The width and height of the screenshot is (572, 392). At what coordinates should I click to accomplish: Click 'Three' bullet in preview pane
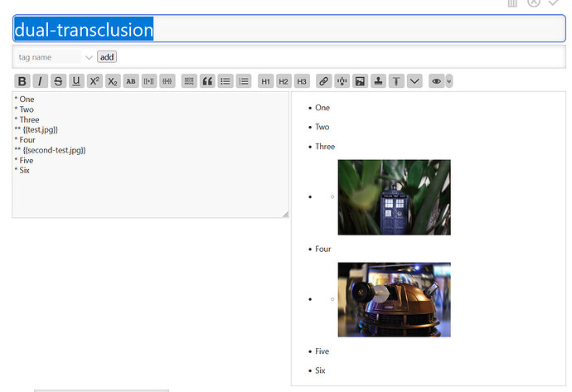coord(325,147)
